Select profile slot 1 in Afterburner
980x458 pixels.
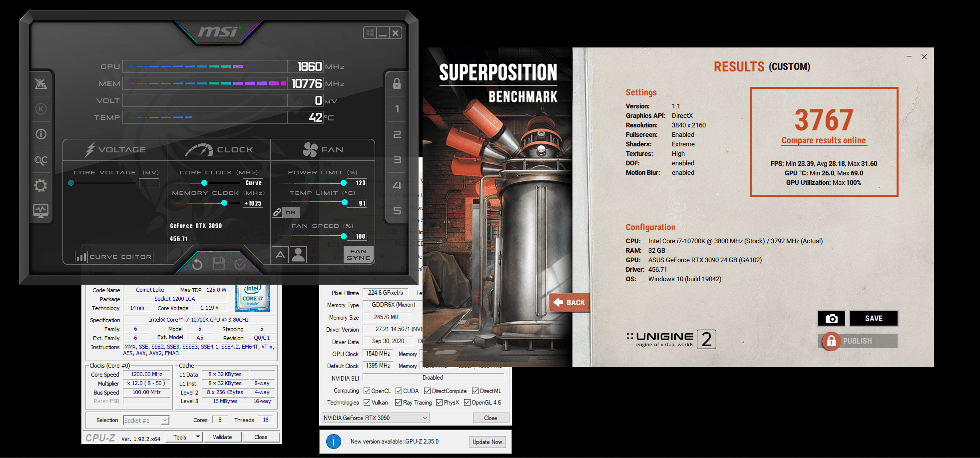pos(397,109)
